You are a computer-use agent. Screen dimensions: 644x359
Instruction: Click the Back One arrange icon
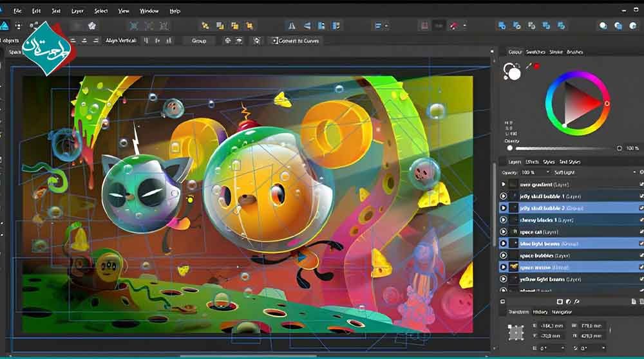point(220,26)
